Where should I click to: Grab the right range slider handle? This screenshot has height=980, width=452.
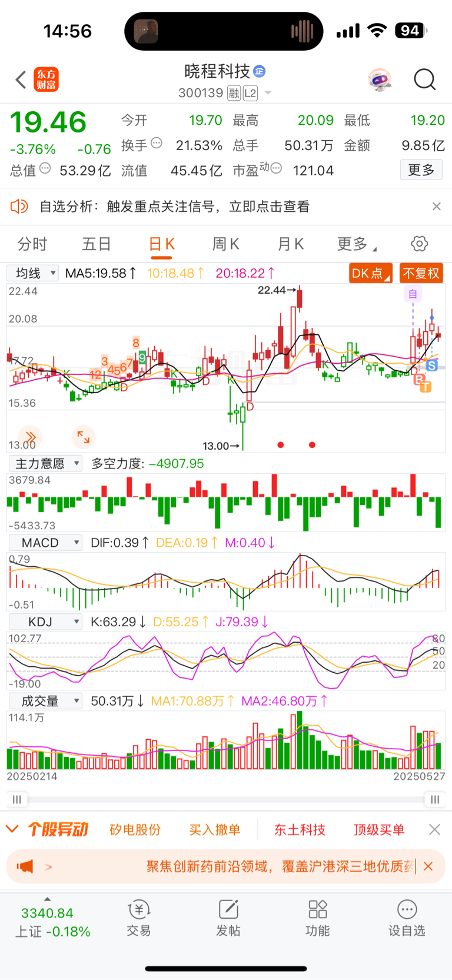point(435,799)
